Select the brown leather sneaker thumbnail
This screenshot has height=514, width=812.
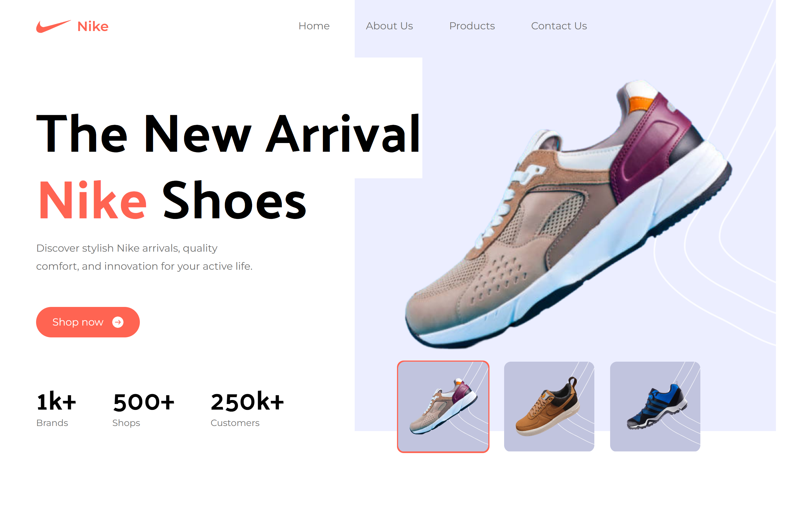(x=549, y=407)
